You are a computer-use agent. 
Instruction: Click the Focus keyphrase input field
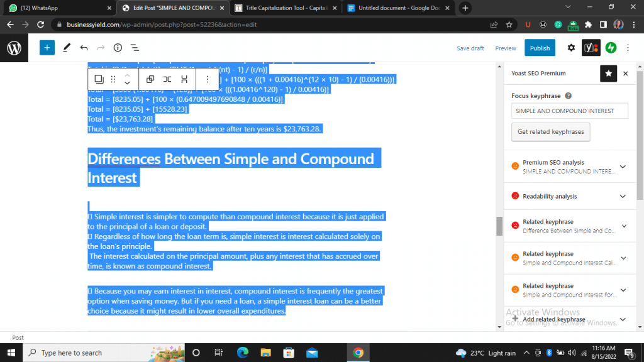(x=570, y=111)
